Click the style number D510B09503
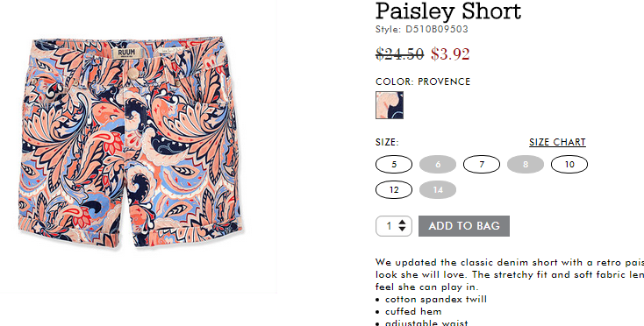Screen dimensions: 644x326 point(437,29)
